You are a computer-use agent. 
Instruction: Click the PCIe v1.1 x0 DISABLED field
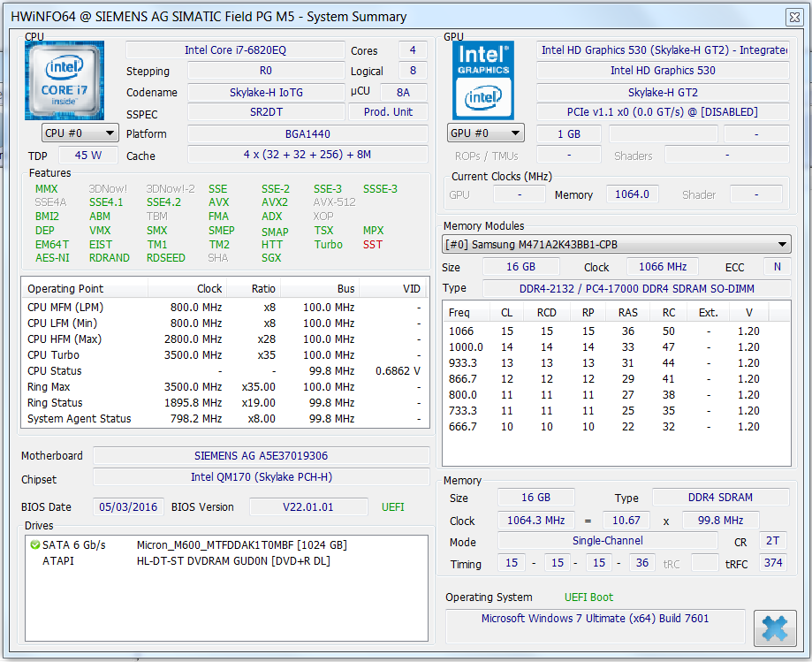(663, 112)
